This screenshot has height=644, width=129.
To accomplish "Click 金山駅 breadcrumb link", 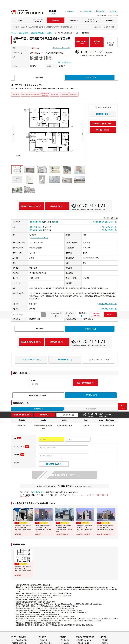I will point(50,33).
